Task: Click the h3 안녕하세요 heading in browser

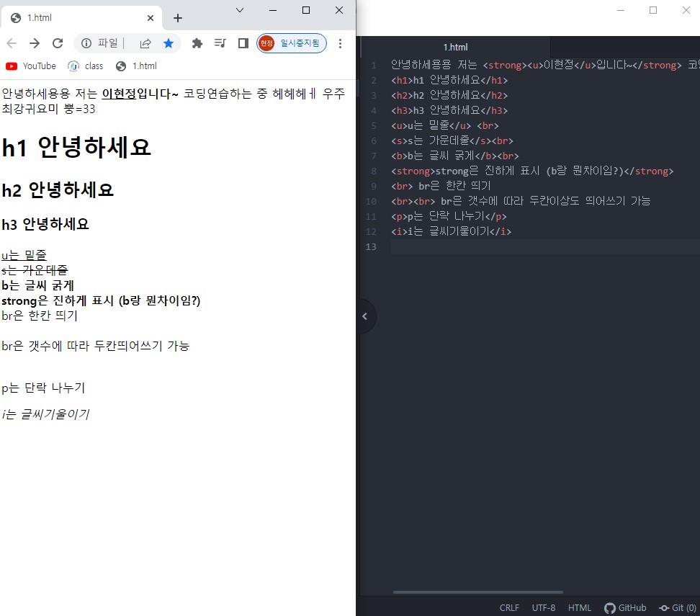Action: coord(45,224)
